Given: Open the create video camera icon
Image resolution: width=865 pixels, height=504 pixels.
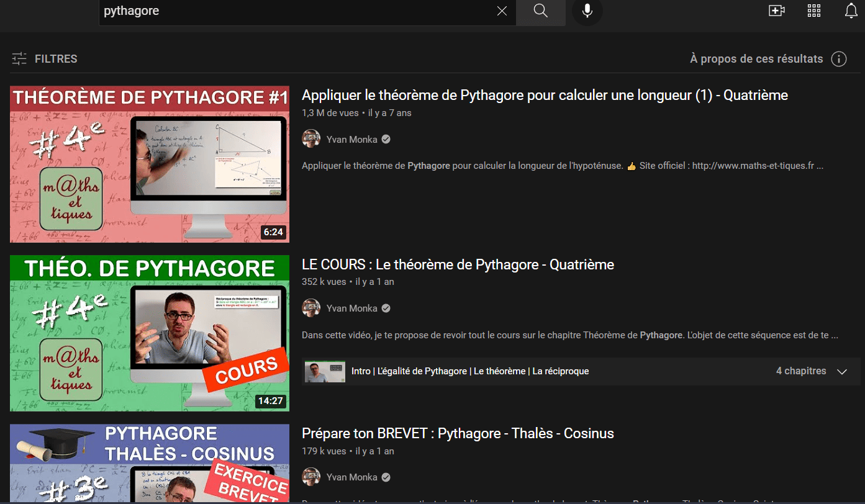Looking at the screenshot, I should pyautogui.click(x=777, y=11).
